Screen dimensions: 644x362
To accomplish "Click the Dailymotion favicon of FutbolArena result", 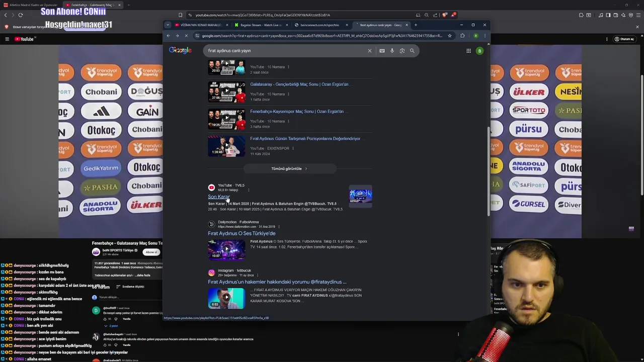I will tap(211, 224).
